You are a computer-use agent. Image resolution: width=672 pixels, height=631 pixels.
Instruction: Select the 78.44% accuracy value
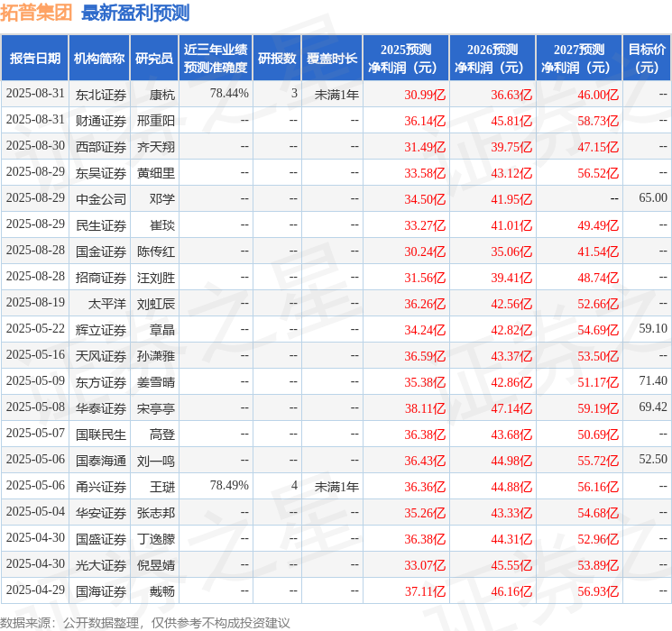pos(229,94)
